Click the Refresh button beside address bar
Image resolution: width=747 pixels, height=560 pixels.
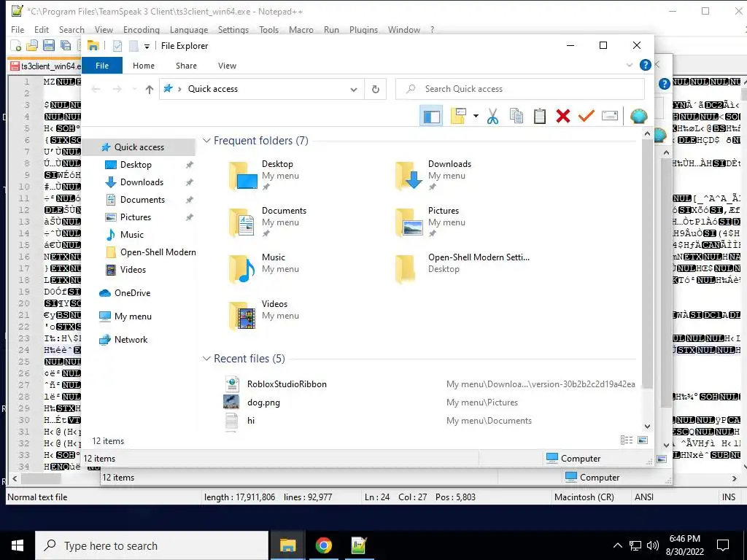(376, 89)
